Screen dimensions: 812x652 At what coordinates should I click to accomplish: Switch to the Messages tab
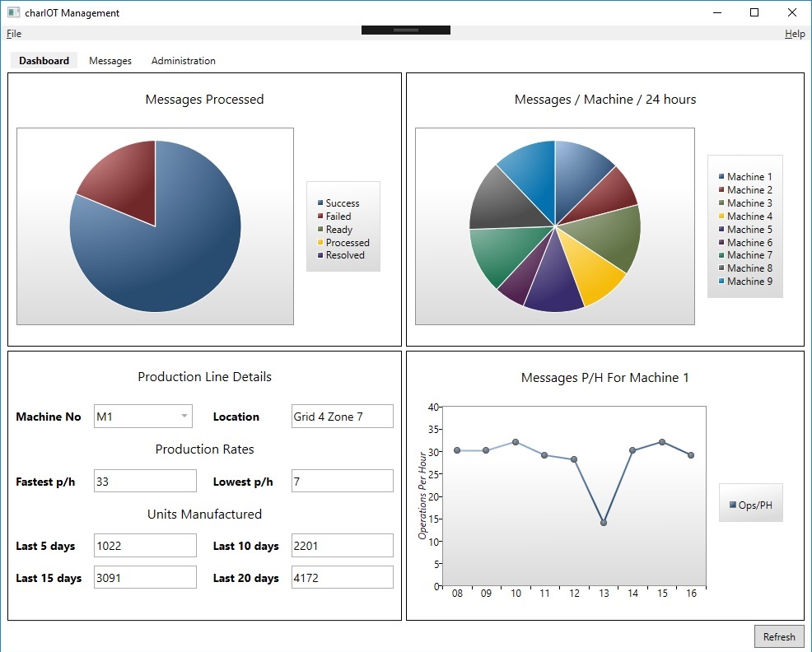(x=110, y=61)
